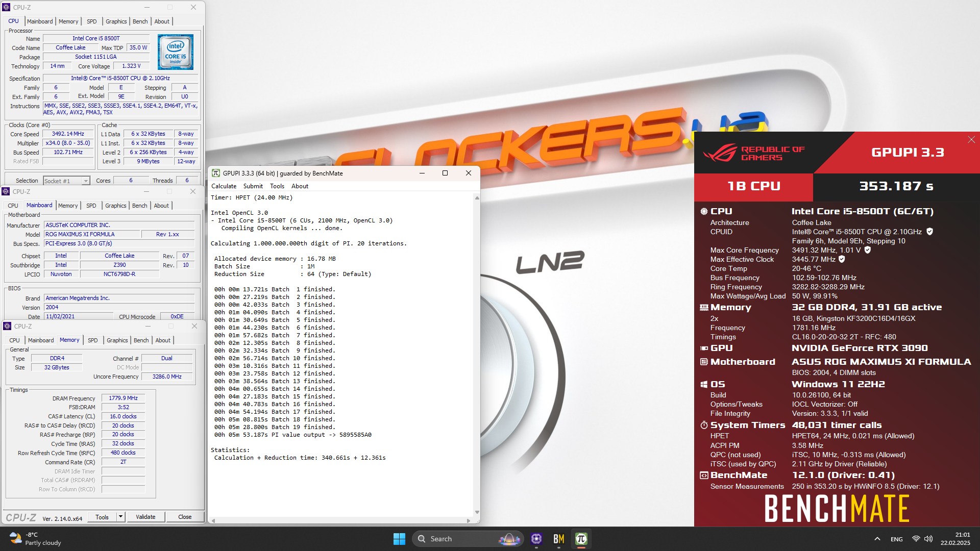The image size is (980, 551).
Task: Click the verified shield next to Max Core Frequency
Action: coord(868,250)
